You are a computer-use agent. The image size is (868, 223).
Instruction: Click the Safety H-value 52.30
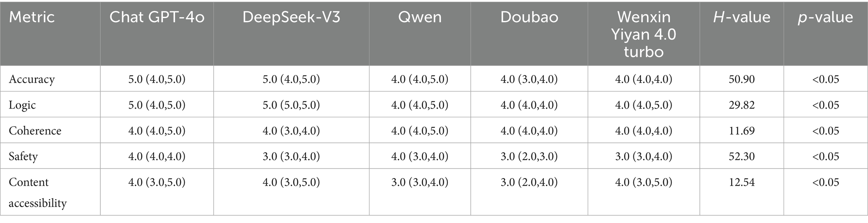(x=742, y=156)
